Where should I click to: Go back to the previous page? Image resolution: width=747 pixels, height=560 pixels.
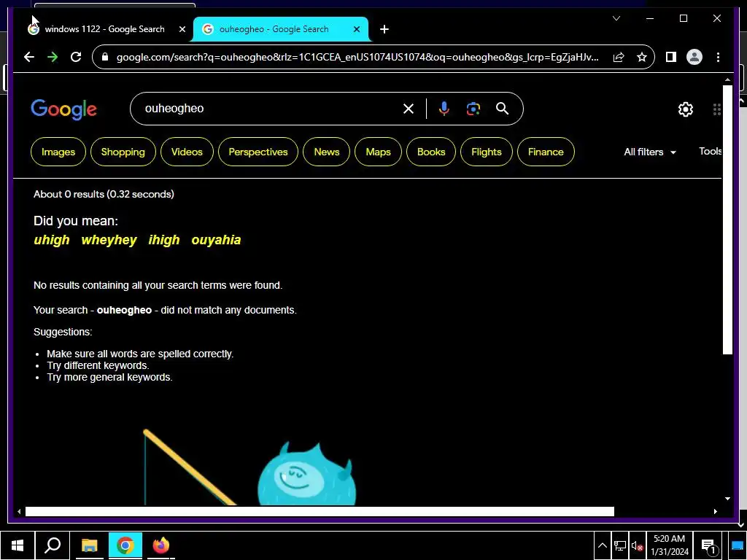pyautogui.click(x=29, y=57)
